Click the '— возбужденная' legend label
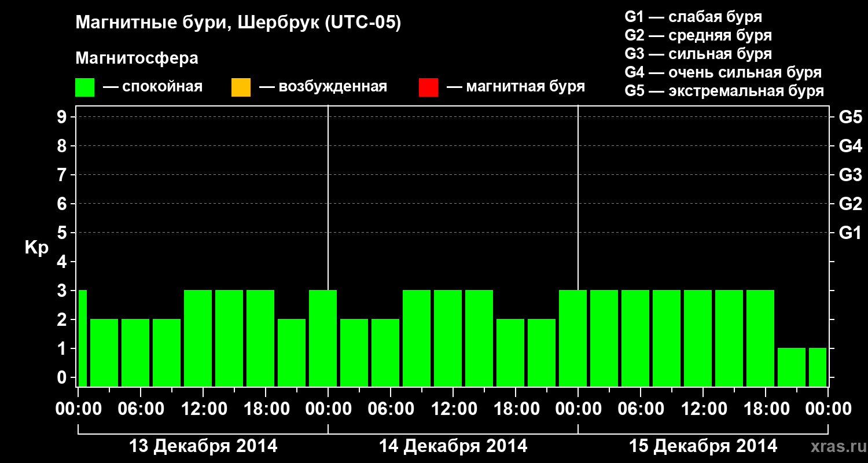The height and width of the screenshot is (463, 868). (x=323, y=87)
